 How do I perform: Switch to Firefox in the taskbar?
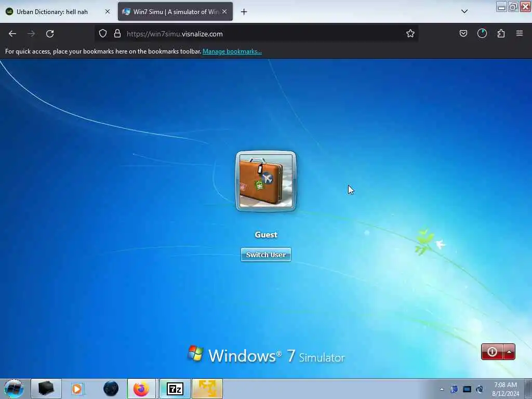pos(141,389)
